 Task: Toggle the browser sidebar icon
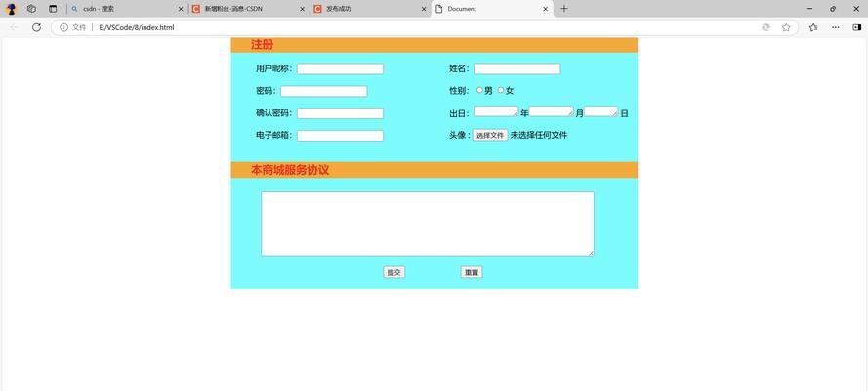[x=856, y=27]
